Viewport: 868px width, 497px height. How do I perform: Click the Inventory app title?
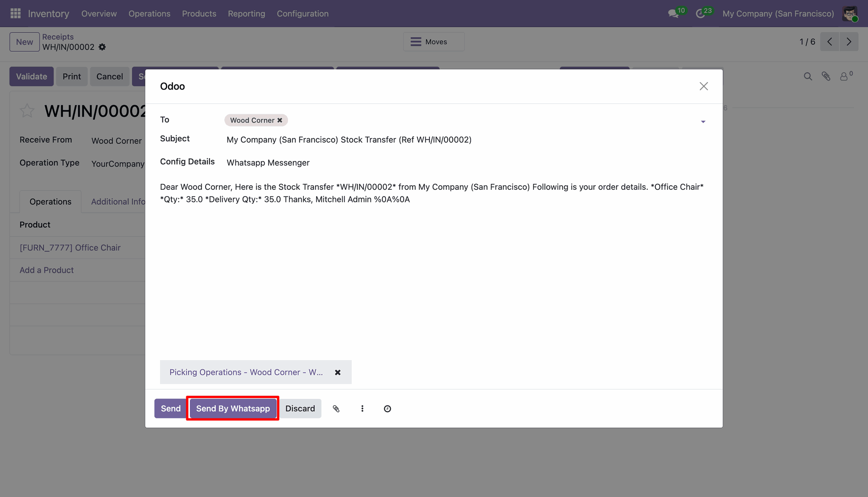point(48,14)
